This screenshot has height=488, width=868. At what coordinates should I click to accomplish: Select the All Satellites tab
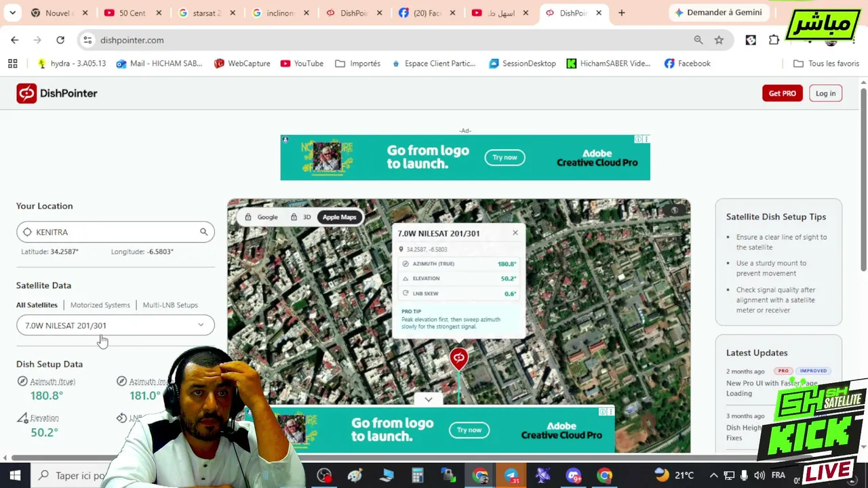pyautogui.click(x=37, y=305)
